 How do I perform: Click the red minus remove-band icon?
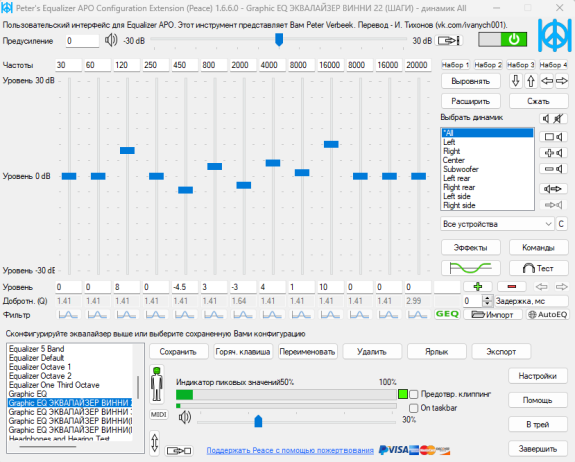(512, 287)
